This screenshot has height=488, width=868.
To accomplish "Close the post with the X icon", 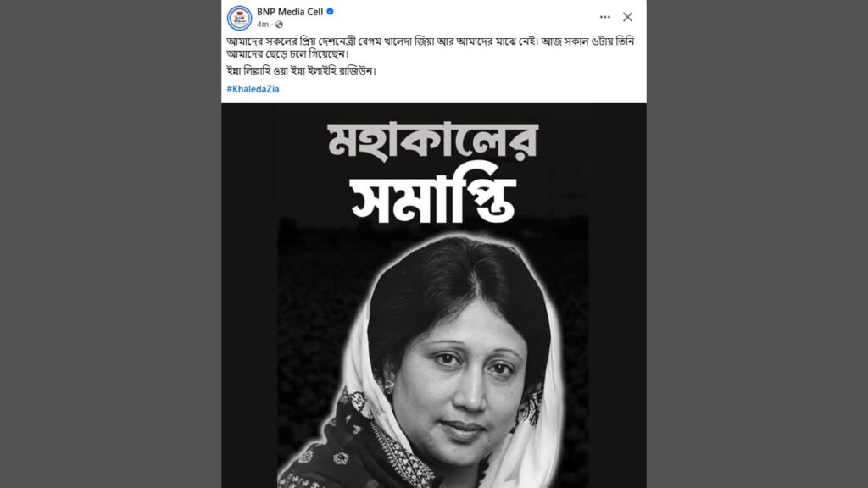I will (x=627, y=17).
